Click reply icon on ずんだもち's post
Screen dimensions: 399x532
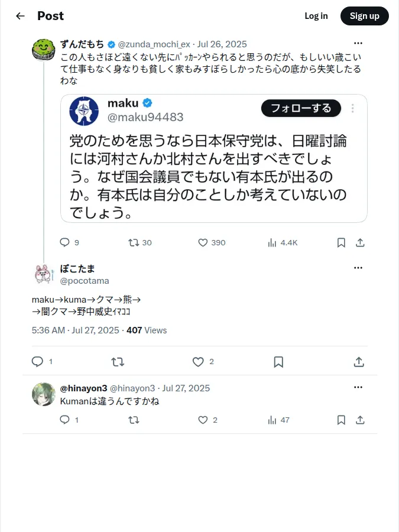(64, 242)
